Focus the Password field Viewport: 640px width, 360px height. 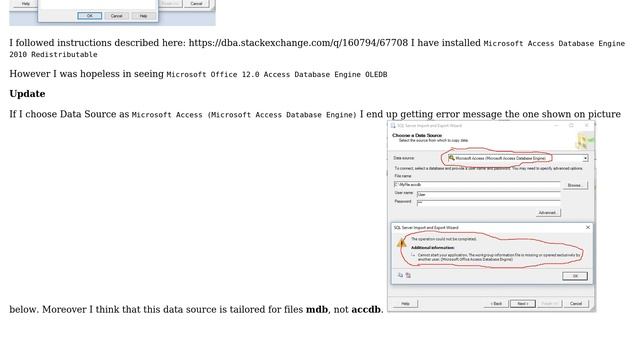(x=488, y=202)
